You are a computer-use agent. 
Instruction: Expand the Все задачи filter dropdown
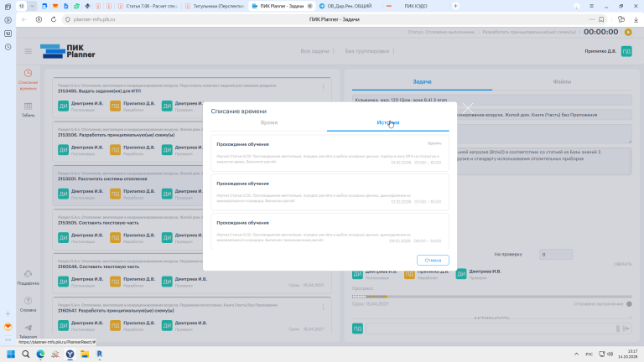pos(317,51)
